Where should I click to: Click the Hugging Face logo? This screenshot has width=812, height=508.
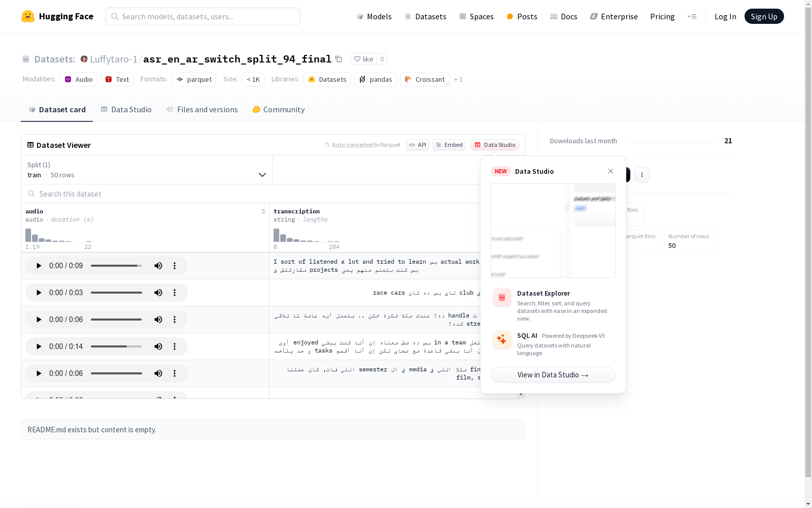click(57, 16)
